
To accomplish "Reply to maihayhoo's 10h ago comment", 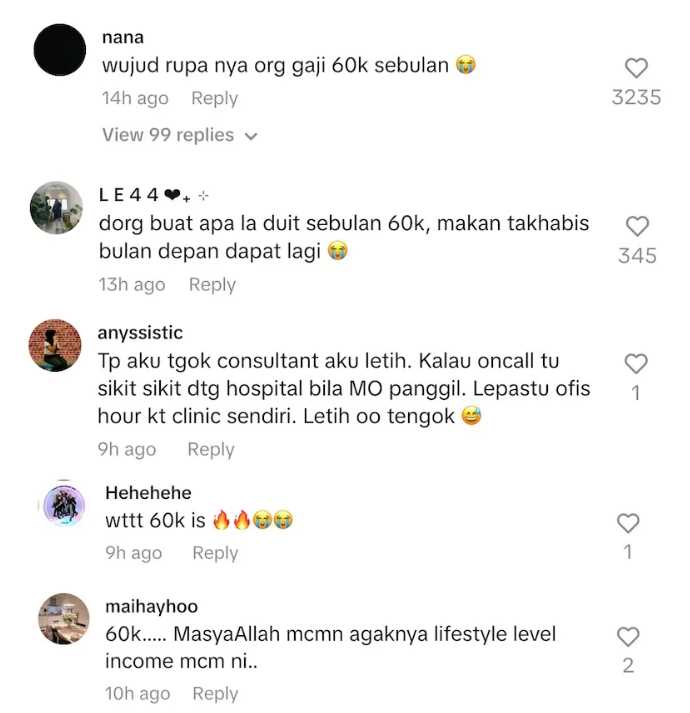I will pyautogui.click(x=216, y=694).
